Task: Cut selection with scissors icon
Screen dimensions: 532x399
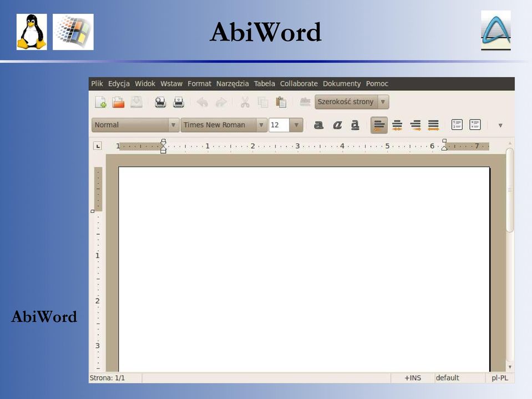Action: click(x=245, y=102)
